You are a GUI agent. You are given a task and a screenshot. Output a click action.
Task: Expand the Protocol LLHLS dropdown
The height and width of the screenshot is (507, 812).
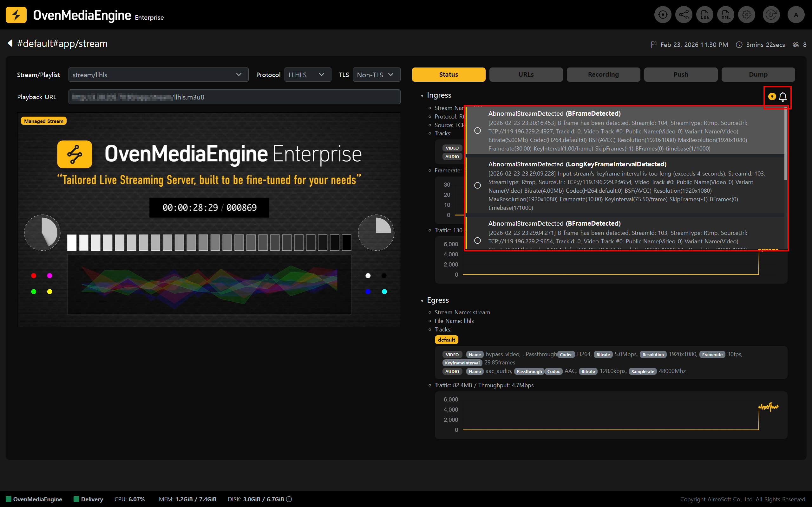(x=307, y=75)
